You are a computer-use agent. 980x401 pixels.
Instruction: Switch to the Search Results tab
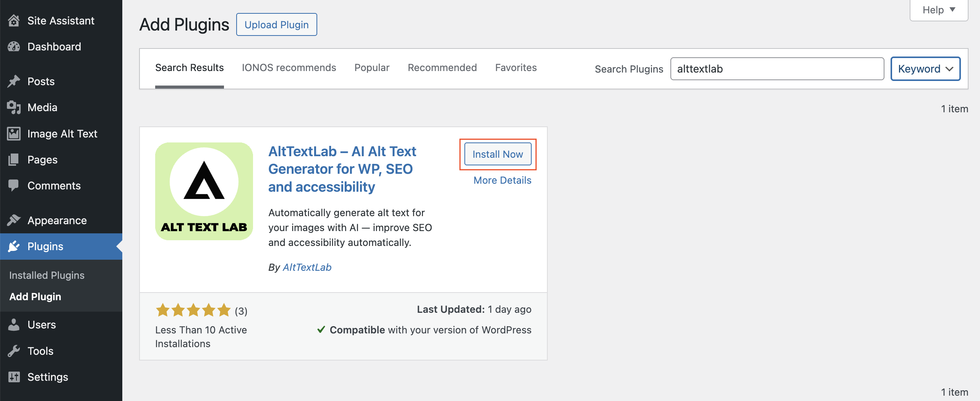[189, 68]
